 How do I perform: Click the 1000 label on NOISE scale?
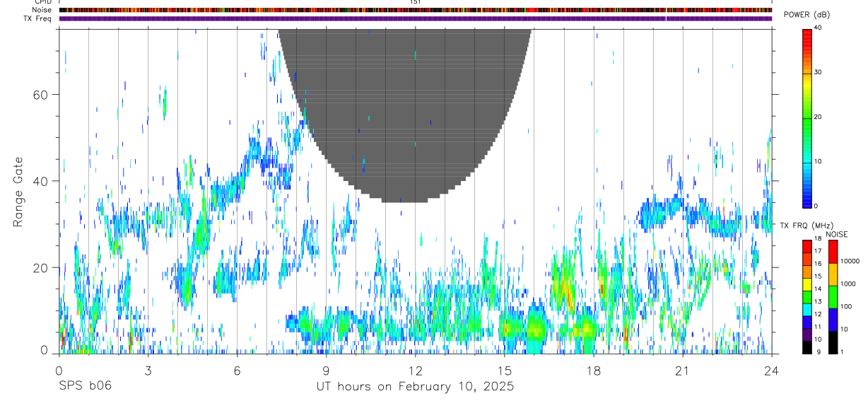point(848,284)
